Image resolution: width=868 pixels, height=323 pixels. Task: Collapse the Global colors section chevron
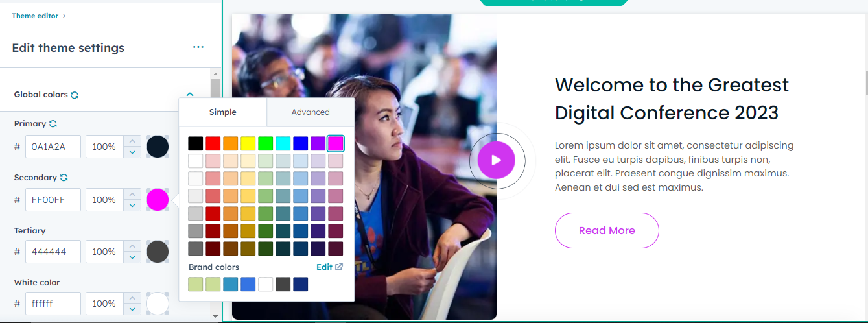point(190,95)
